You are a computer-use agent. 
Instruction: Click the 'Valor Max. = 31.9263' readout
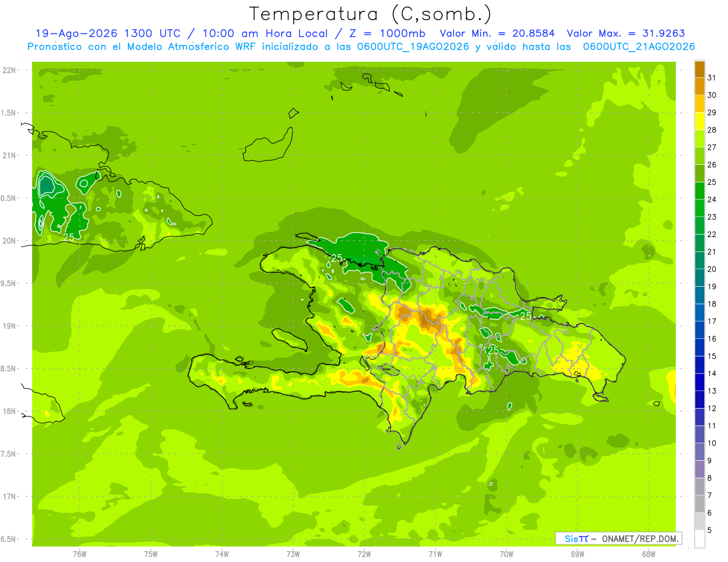(x=625, y=33)
